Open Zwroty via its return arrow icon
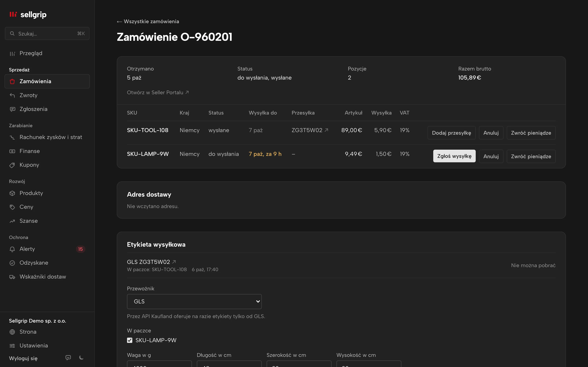This screenshot has height=367, width=588. click(12, 95)
